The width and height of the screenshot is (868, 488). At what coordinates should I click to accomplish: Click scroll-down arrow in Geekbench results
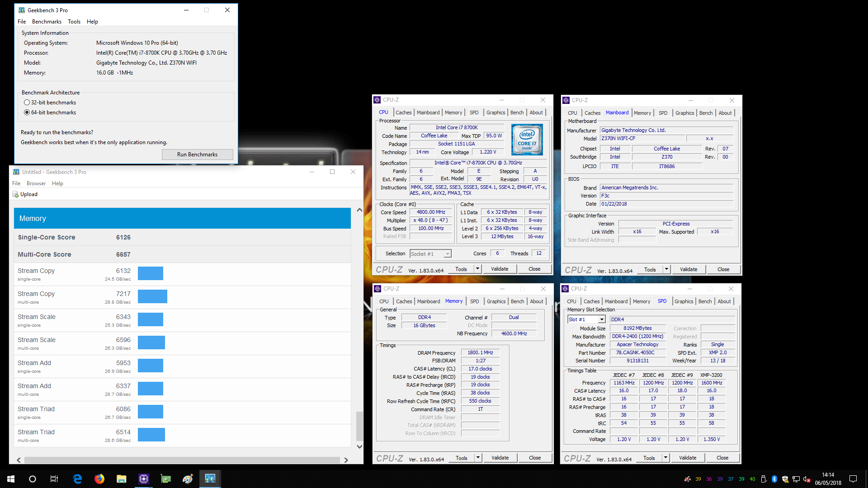click(359, 446)
